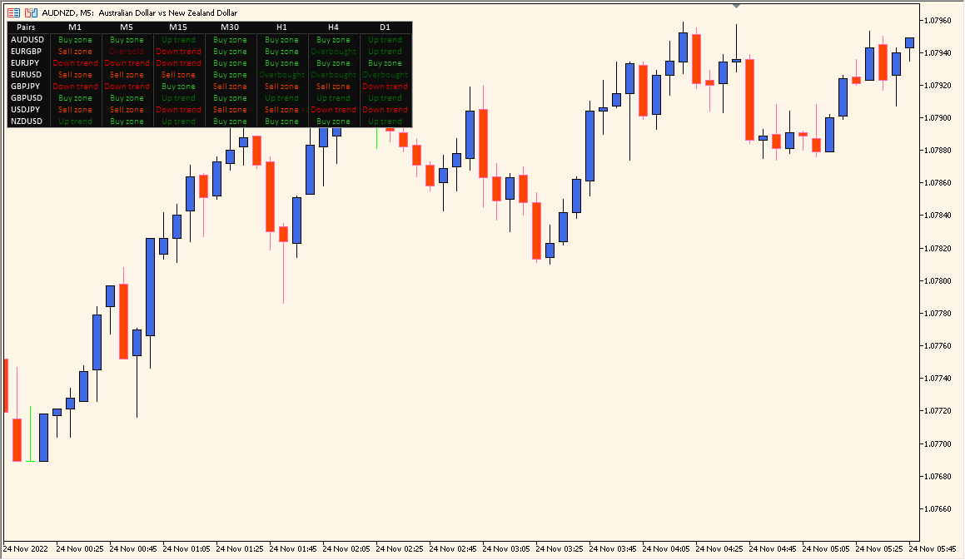Click the M15 column header in dashboard

178,27
